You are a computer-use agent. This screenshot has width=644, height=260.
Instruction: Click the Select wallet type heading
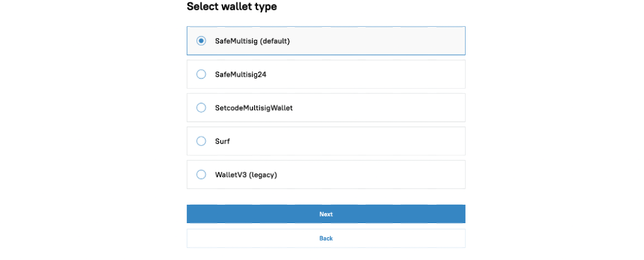(x=232, y=7)
